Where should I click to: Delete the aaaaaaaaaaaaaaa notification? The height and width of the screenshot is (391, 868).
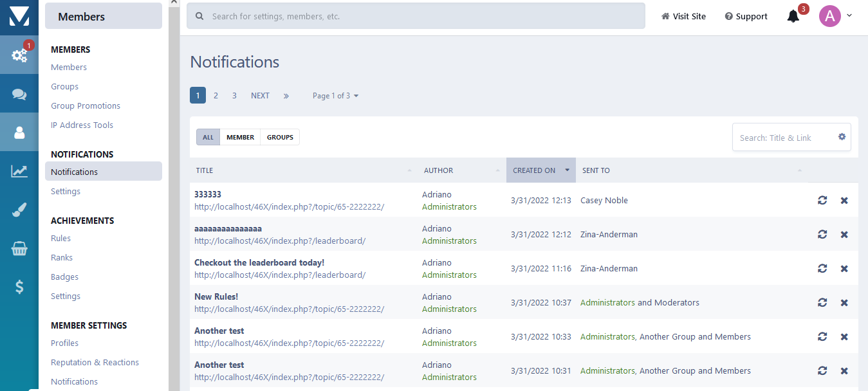pos(844,235)
